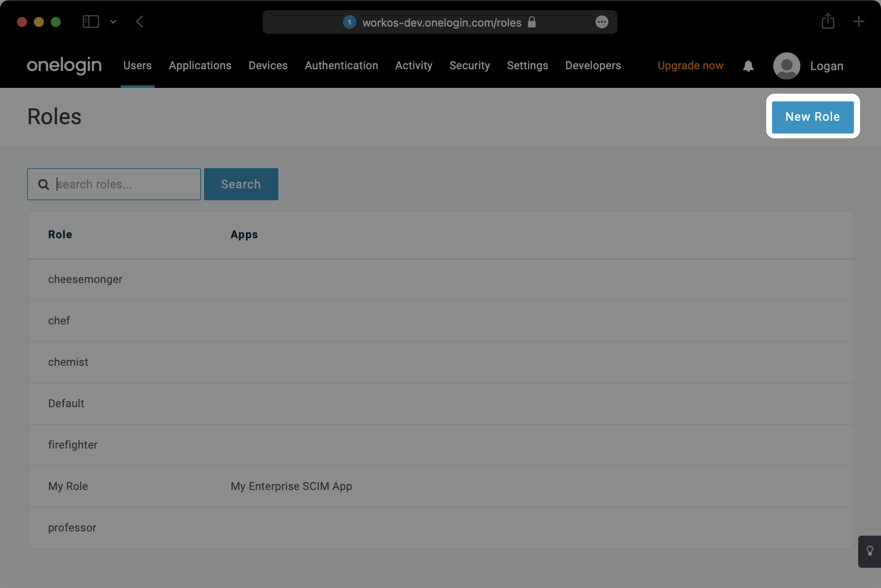Toggle the Safari sidebar icon
Screen dimensions: 881x588
click(x=90, y=22)
